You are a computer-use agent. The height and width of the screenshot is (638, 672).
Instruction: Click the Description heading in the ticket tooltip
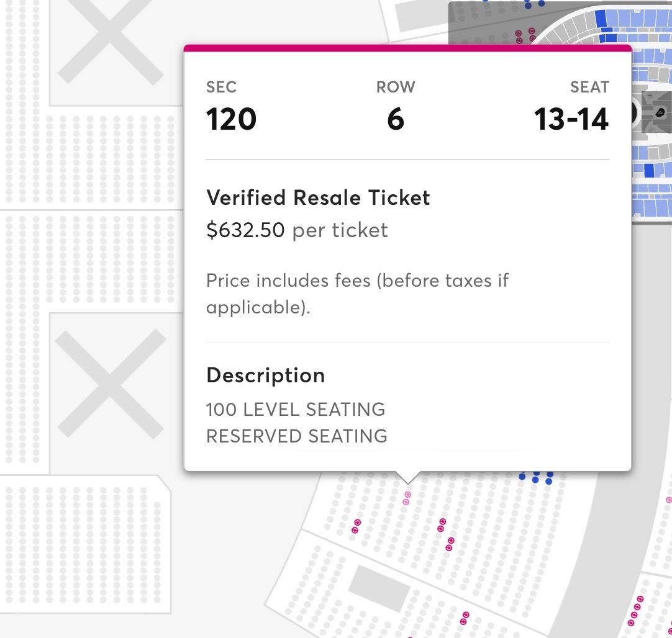pos(266,375)
